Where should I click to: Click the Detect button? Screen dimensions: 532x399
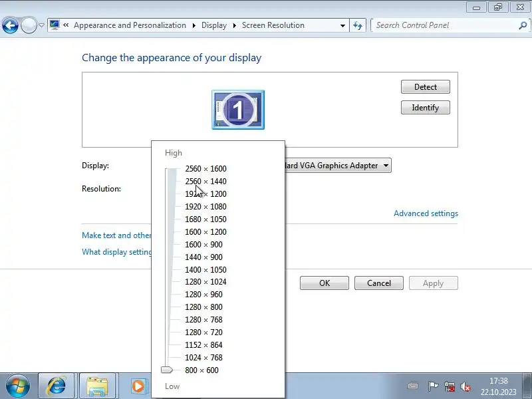pos(426,87)
